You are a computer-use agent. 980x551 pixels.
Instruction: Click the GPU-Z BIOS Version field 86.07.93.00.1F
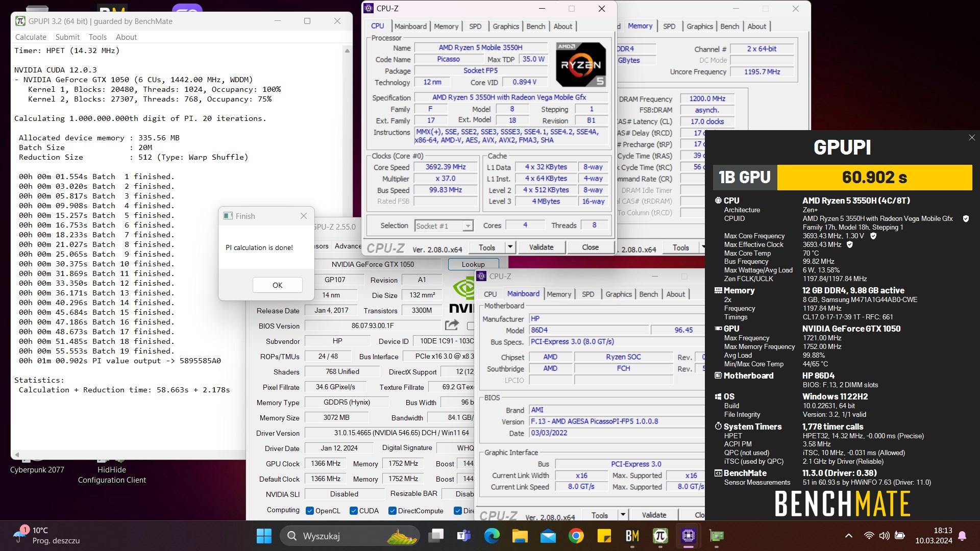[x=373, y=325]
